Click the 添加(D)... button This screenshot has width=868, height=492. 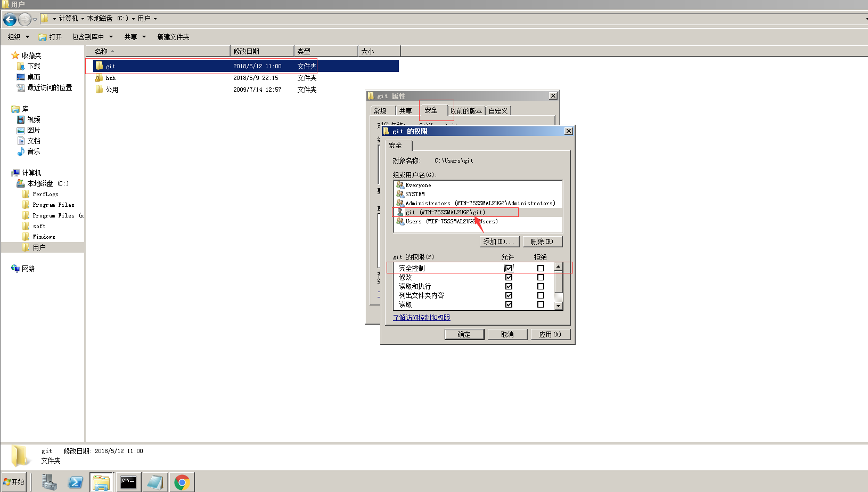point(499,241)
